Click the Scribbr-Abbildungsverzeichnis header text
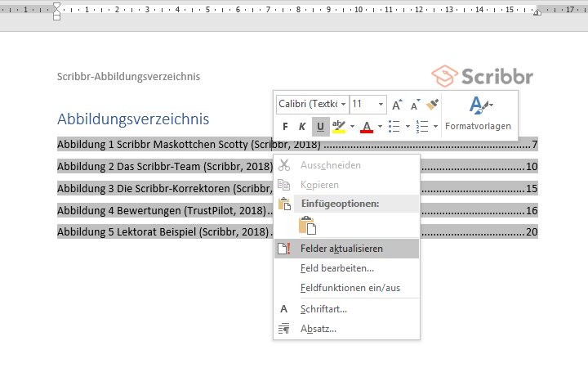The width and height of the screenshot is (588, 368). 129,77
